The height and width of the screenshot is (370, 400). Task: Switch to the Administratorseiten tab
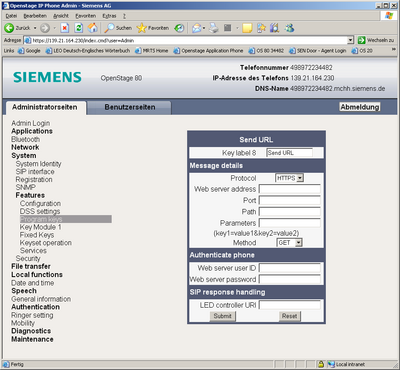point(45,107)
